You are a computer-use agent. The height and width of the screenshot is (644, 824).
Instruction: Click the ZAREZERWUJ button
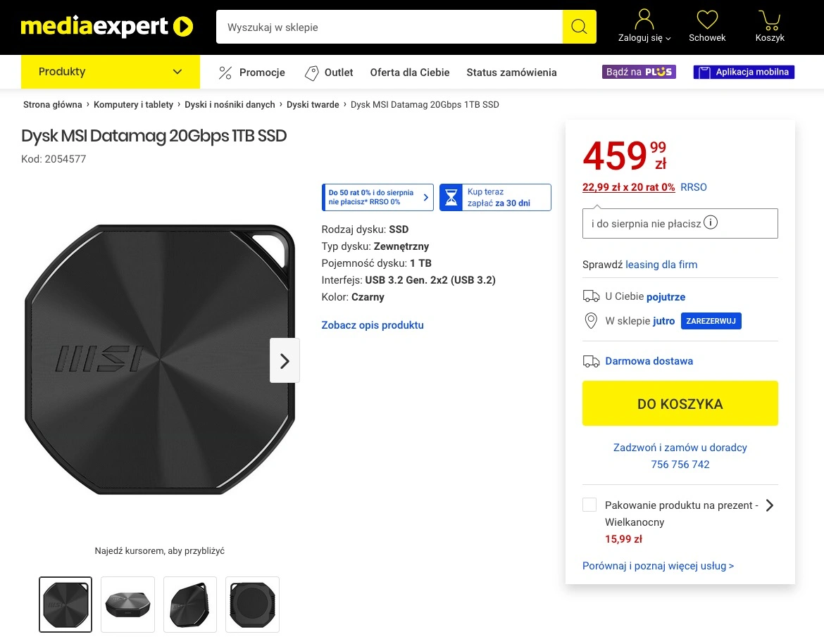coord(711,321)
